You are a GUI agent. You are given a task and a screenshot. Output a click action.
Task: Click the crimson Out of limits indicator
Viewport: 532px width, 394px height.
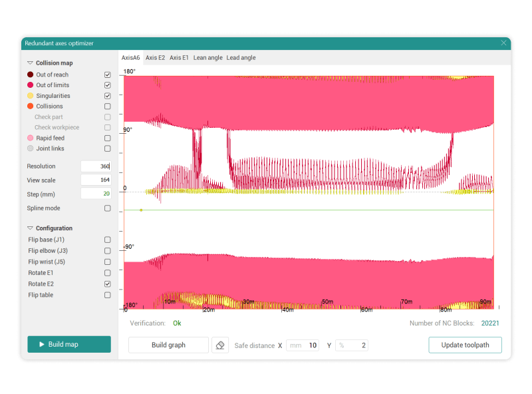[31, 85]
